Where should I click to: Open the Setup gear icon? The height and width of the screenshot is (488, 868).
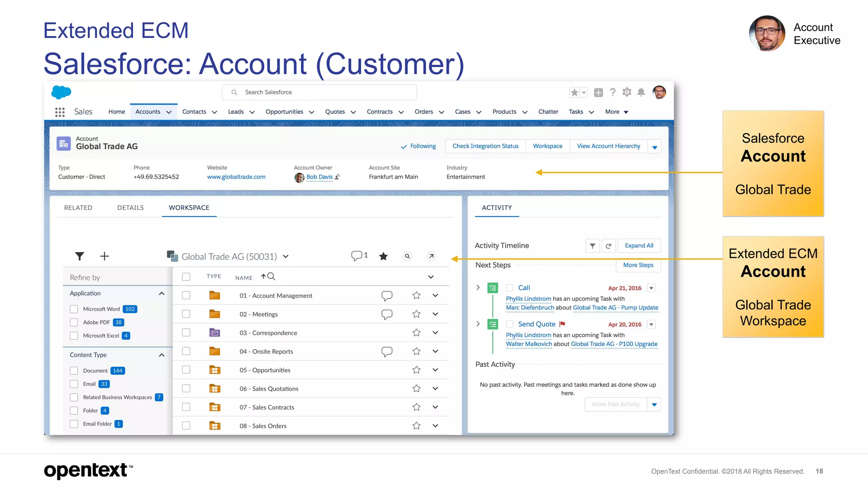(627, 92)
